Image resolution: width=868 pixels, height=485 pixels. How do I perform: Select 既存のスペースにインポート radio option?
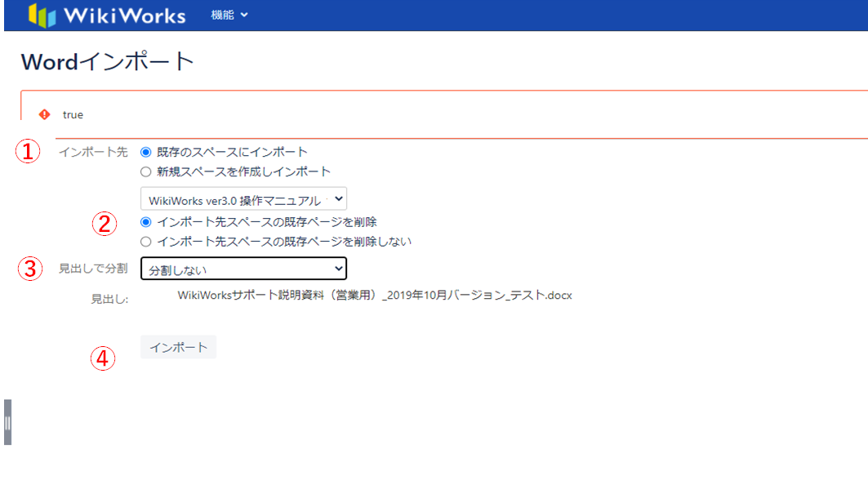click(146, 152)
